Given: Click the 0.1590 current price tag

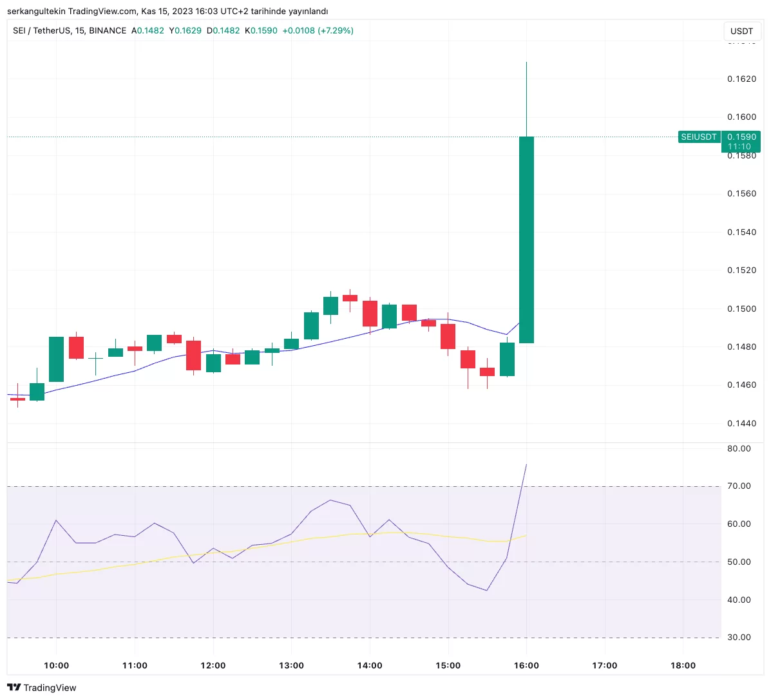Looking at the screenshot, I should point(741,137).
